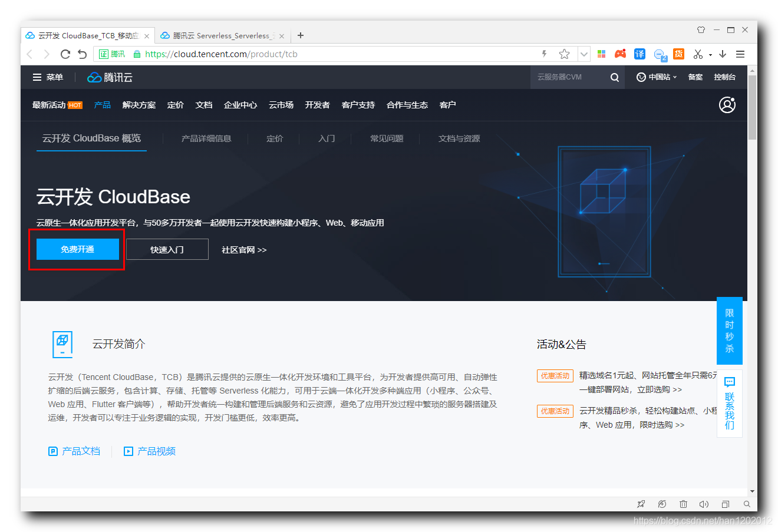
Task: Click the trash icon in status bar
Action: click(683, 504)
